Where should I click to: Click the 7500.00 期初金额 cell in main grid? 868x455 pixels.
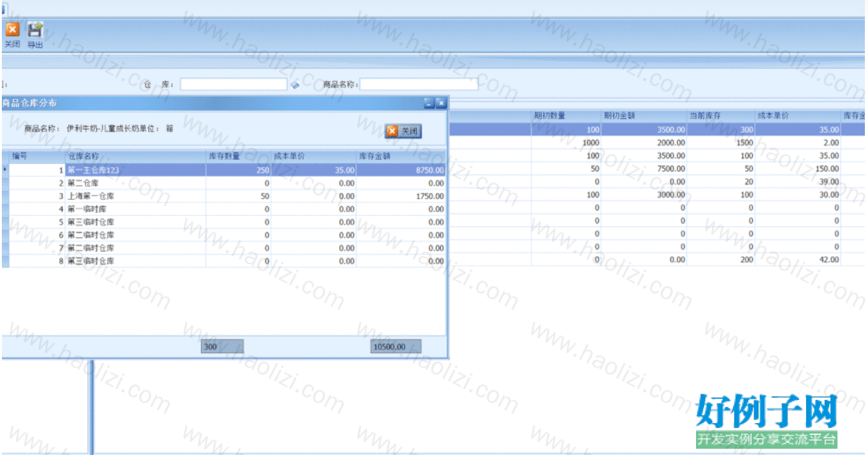(644, 169)
